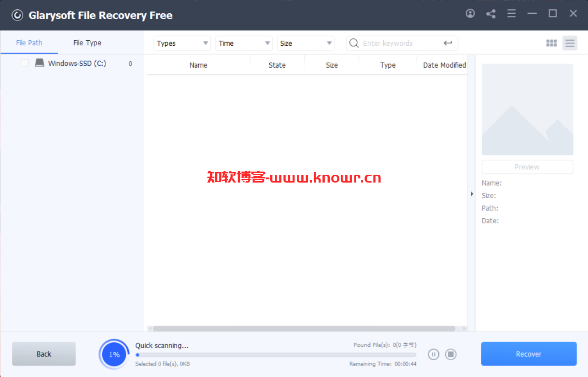Click the 1% circular progress indicator
Image resolution: width=588 pixels, height=377 pixels.
(114, 354)
